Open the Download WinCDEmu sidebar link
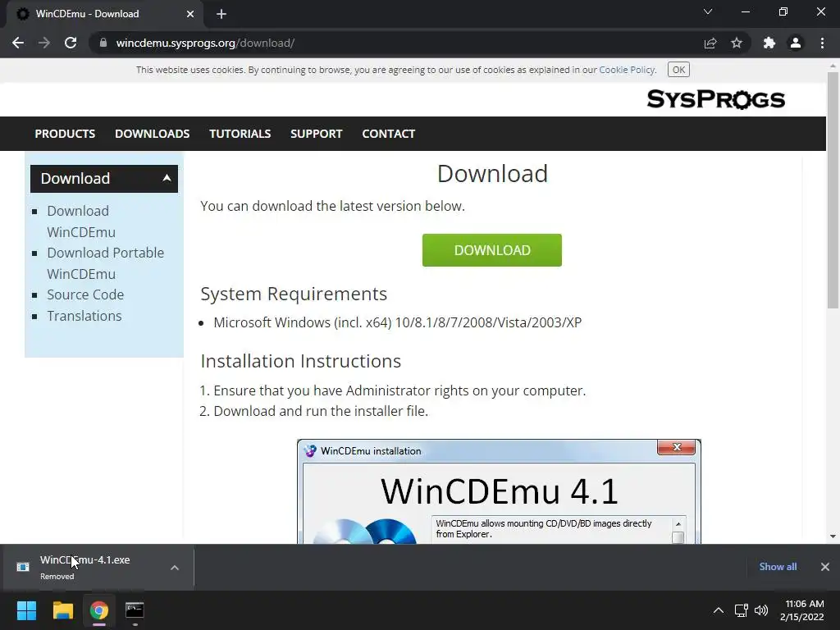840x630 pixels. point(81,221)
